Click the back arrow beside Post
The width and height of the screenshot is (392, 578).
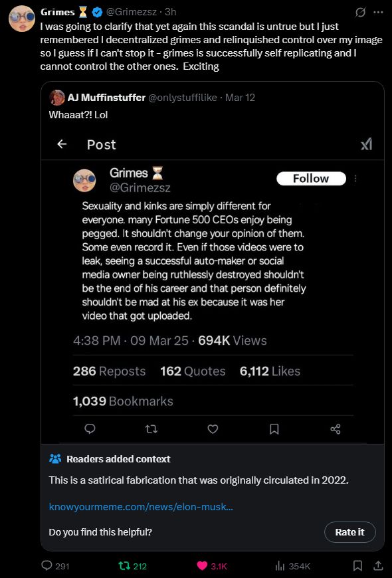point(61,144)
